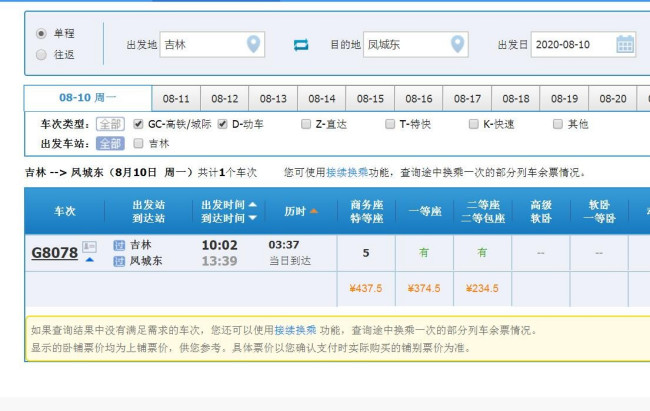Switch to 08-12 date tab

[x=225, y=99]
